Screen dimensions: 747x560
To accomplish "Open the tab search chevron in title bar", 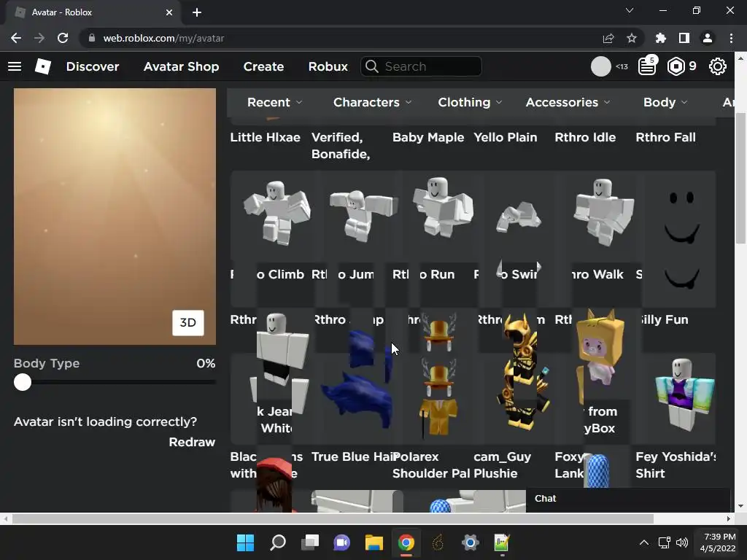I will (630, 10).
